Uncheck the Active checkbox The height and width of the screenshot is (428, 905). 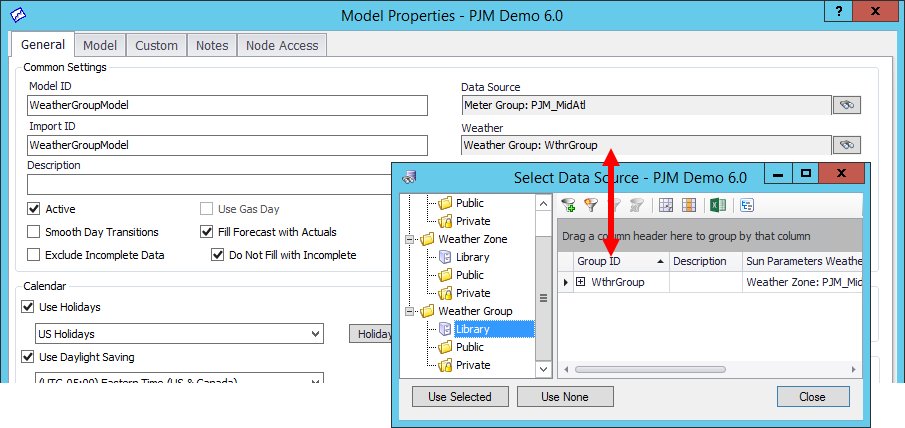point(35,209)
